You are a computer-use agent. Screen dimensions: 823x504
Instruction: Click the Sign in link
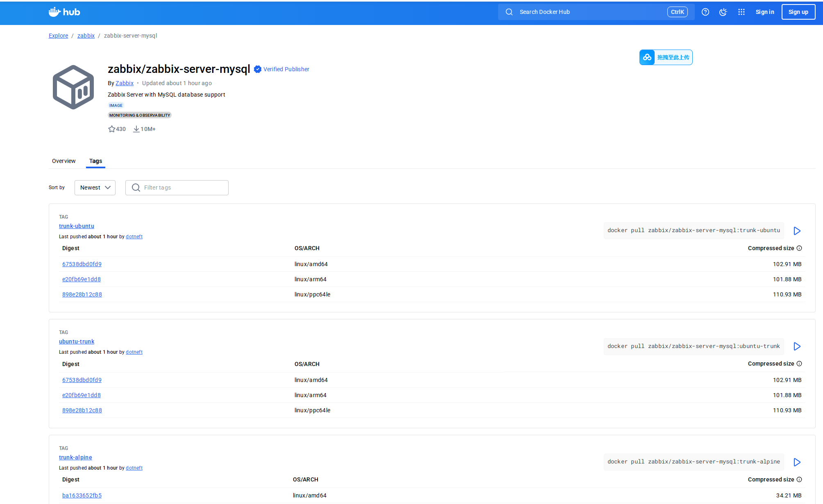(764, 12)
